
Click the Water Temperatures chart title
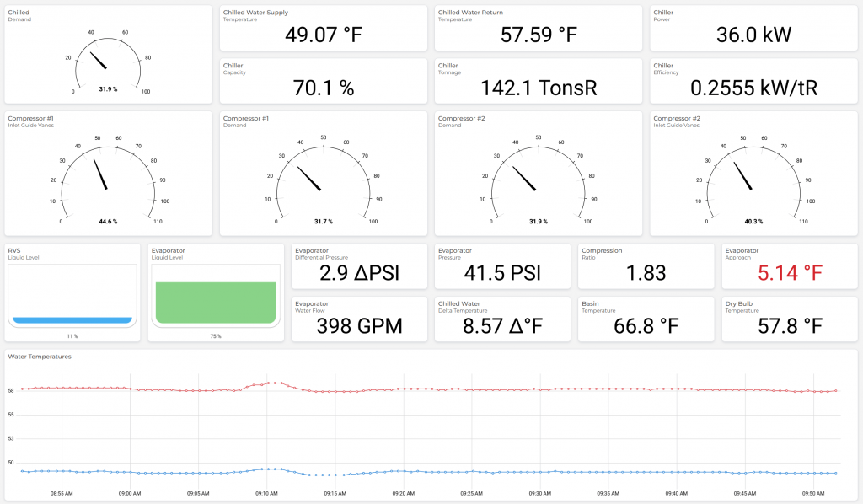[x=40, y=357]
